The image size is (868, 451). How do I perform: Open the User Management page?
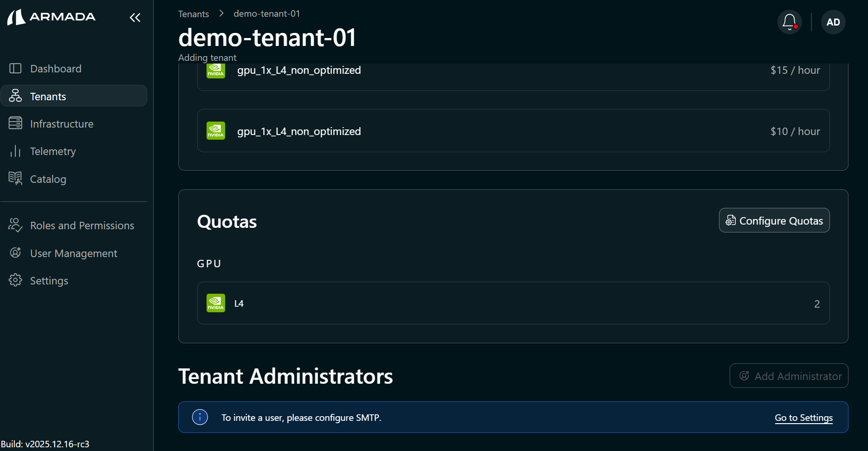tap(73, 253)
